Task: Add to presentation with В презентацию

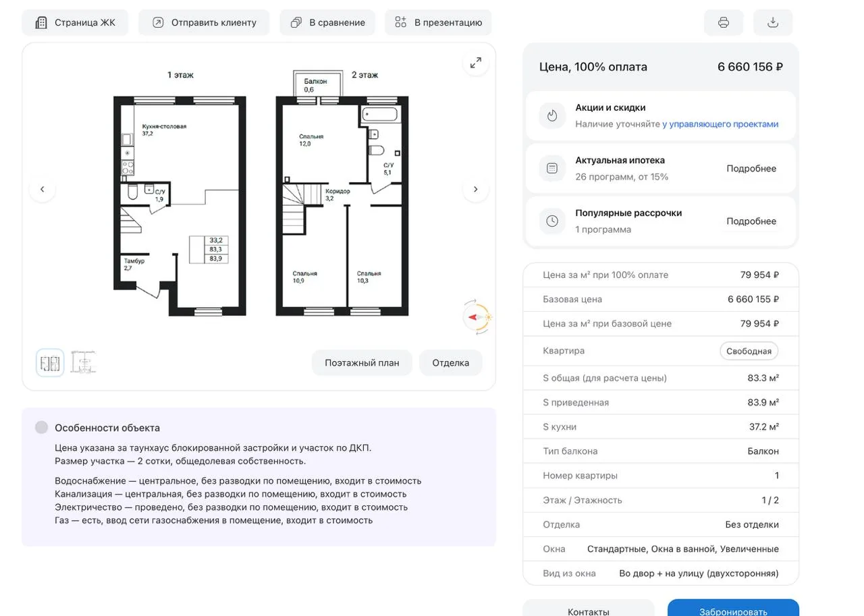Action: pos(438,22)
